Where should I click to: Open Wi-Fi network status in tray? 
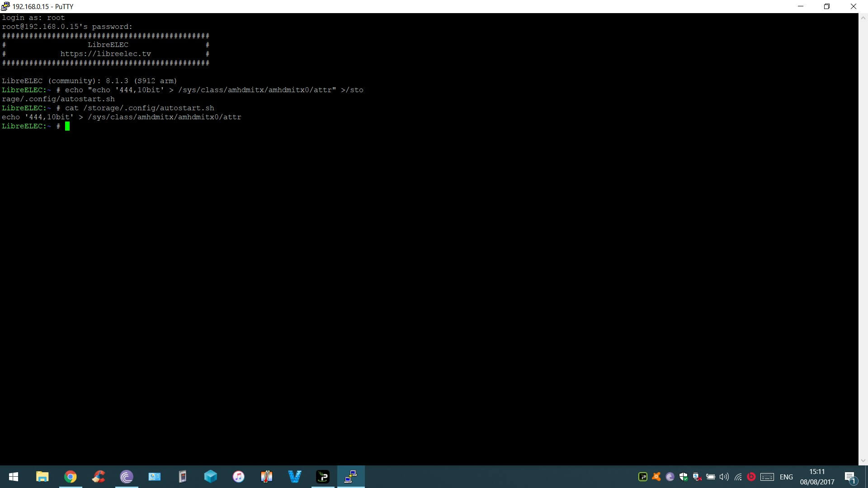point(738,477)
